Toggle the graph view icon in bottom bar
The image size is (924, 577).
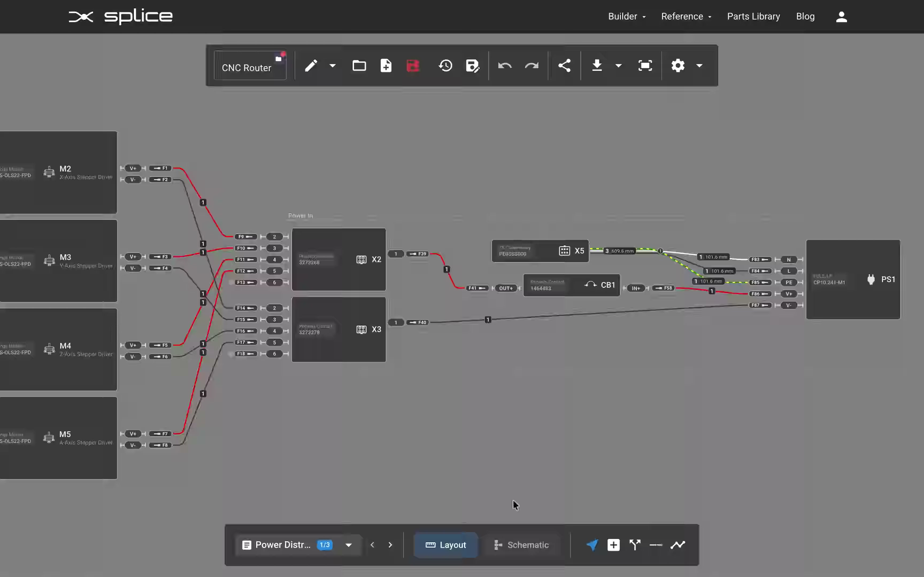[x=678, y=545]
